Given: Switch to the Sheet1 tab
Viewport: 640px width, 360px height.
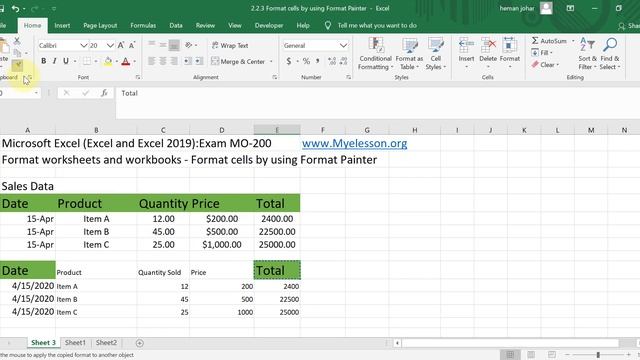Looking at the screenshot, I should (x=75, y=343).
